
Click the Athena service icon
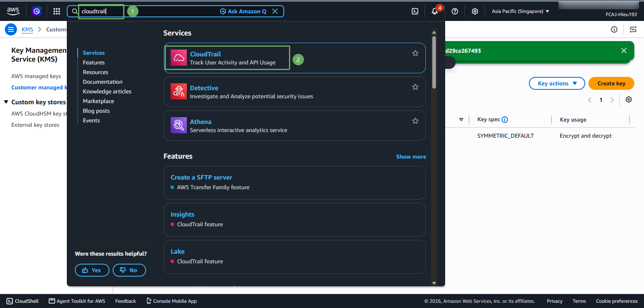(x=179, y=125)
